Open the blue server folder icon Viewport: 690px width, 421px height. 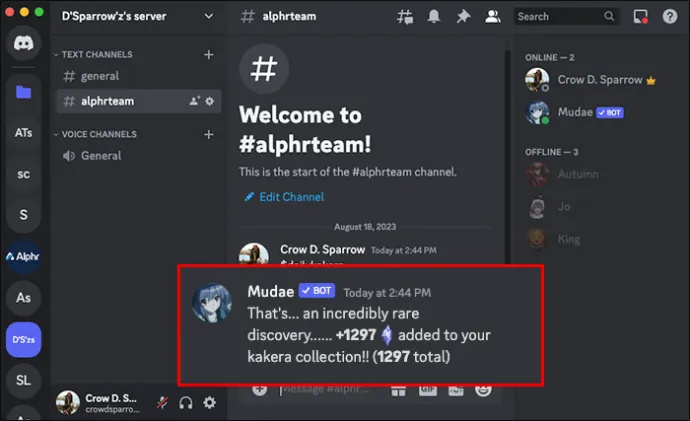(x=23, y=92)
